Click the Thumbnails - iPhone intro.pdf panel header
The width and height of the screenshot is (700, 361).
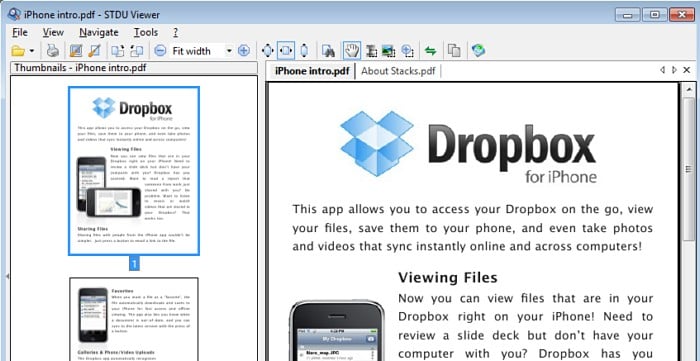click(x=134, y=68)
